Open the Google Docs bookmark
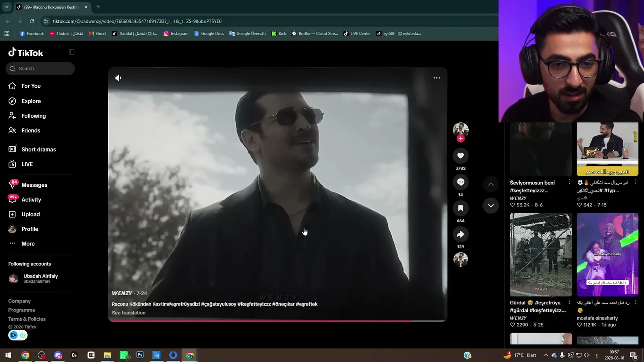Image resolution: width=644 pixels, height=362 pixels. coord(209,34)
